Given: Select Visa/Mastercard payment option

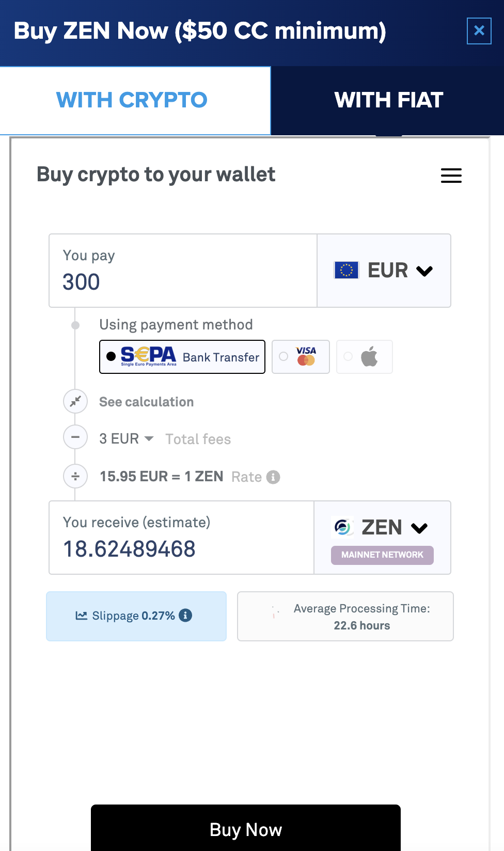Looking at the screenshot, I should pos(301,357).
